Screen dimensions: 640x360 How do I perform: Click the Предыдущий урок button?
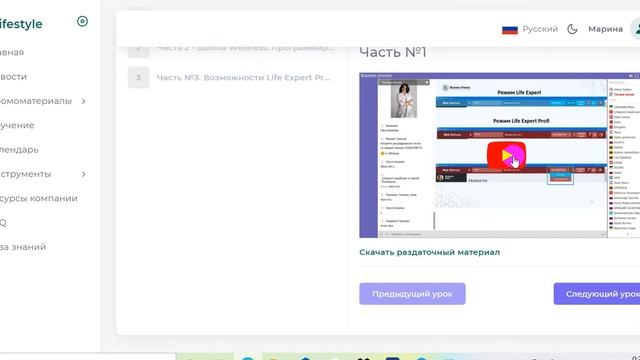coord(412,294)
